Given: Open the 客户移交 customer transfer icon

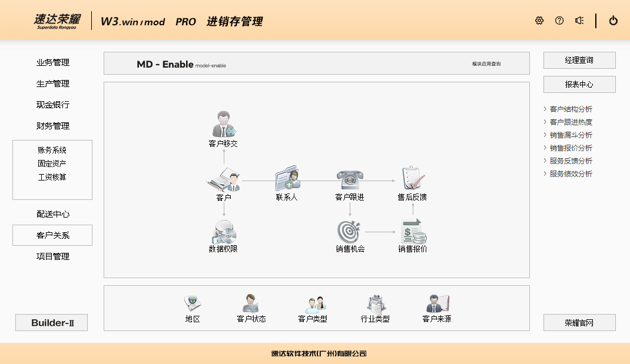Looking at the screenshot, I should click(224, 125).
